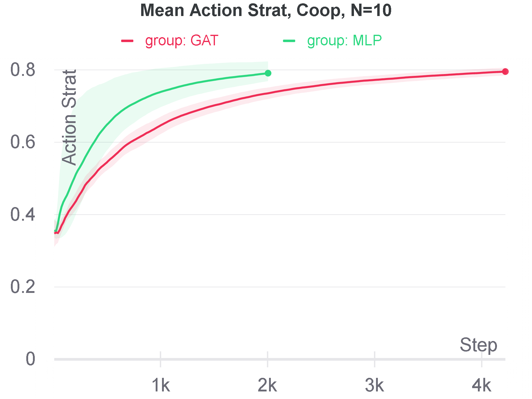Click the 1k x-axis tick label
Screen dimensions: 532x399
161,386
